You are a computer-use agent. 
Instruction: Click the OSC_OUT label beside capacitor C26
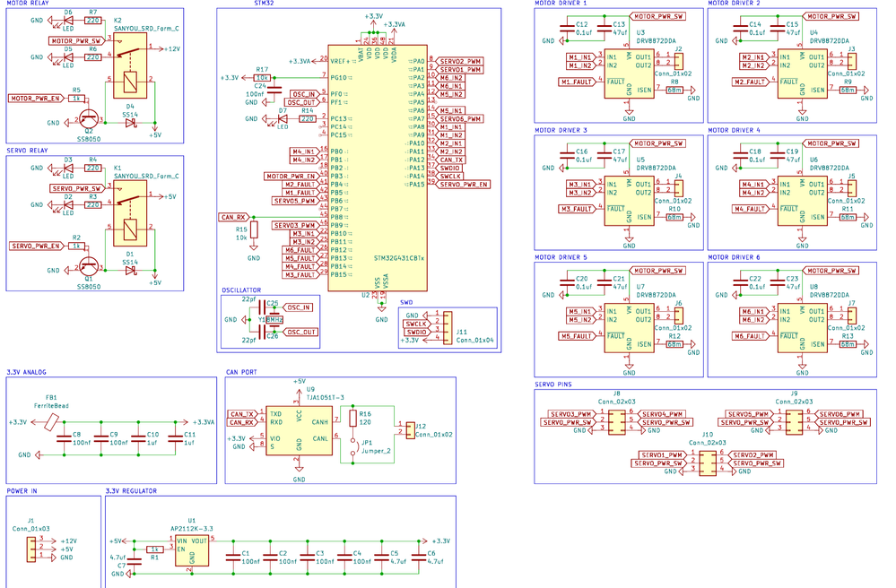click(x=300, y=333)
